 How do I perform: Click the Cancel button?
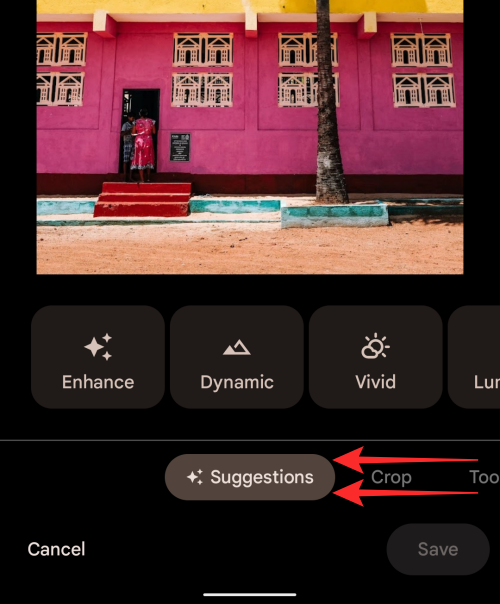(x=56, y=549)
